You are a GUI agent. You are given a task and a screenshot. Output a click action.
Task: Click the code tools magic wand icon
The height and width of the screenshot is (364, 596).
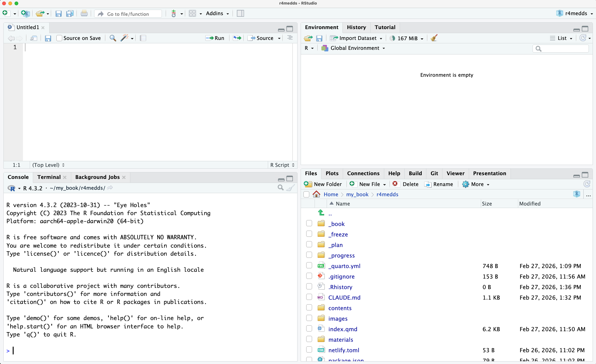124,38
